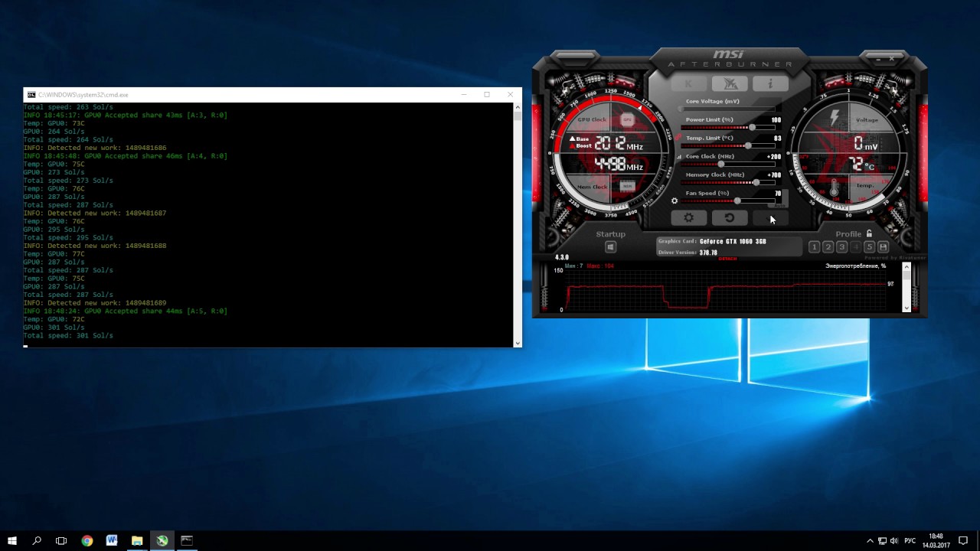Click the lightning bolt icon in the Voltage gauge
Screen dimensions: 980x551
pos(835,118)
